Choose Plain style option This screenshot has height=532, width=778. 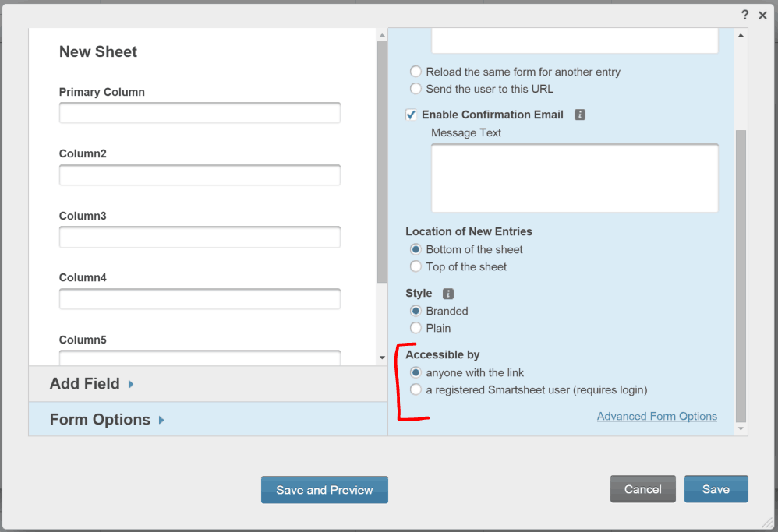pyautogui.click(x=416, y=328)
